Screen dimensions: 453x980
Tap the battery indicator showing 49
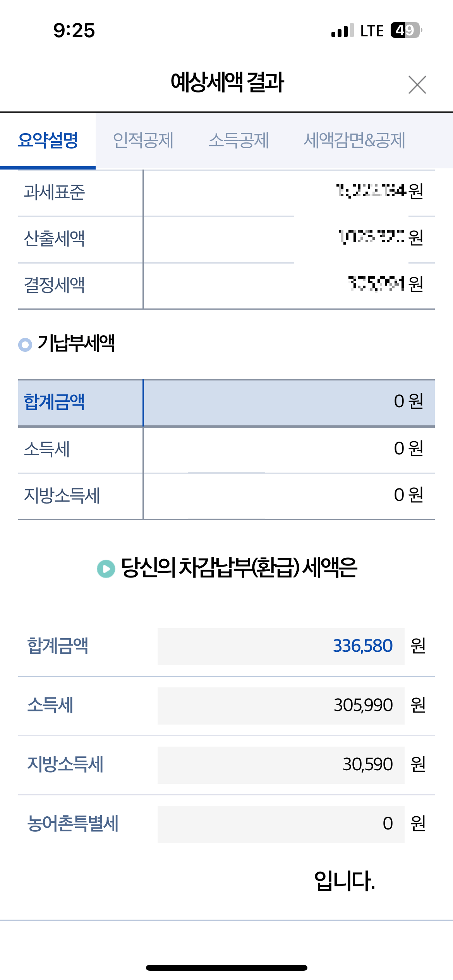(404, 29)
